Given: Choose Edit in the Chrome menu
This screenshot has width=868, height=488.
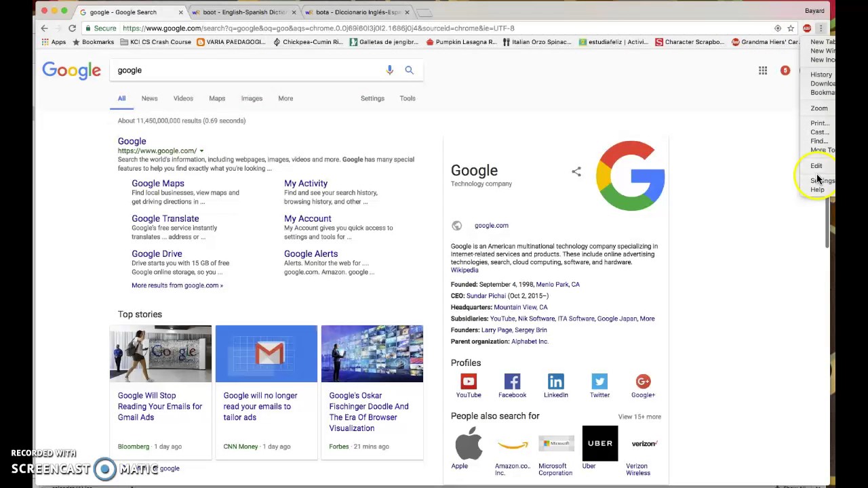Looking at the screenshot, I should (x=816, y=165).
